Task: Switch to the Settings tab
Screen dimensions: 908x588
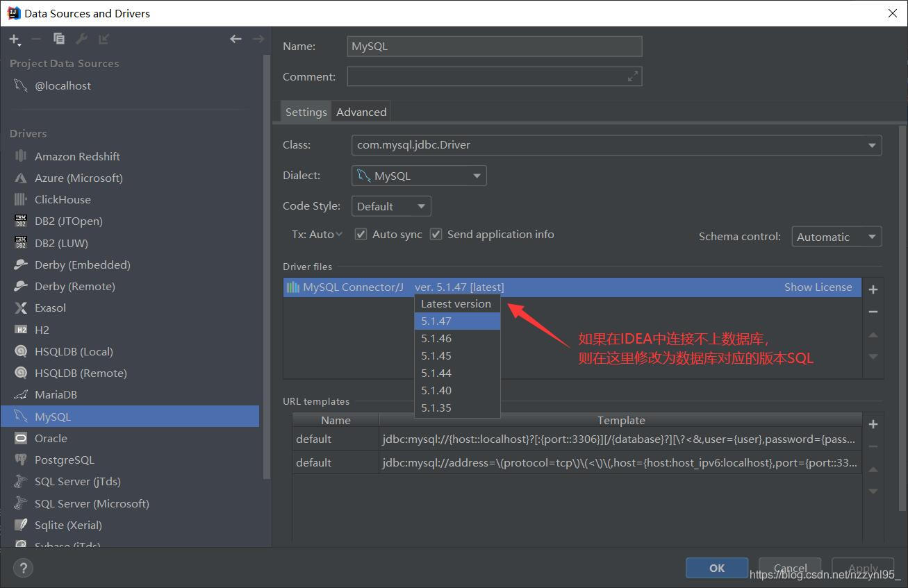Action: (x=306, y=112)
